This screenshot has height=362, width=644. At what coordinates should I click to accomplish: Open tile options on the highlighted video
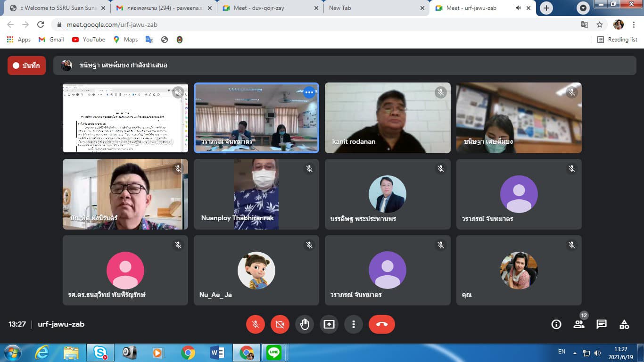point(309,92)
